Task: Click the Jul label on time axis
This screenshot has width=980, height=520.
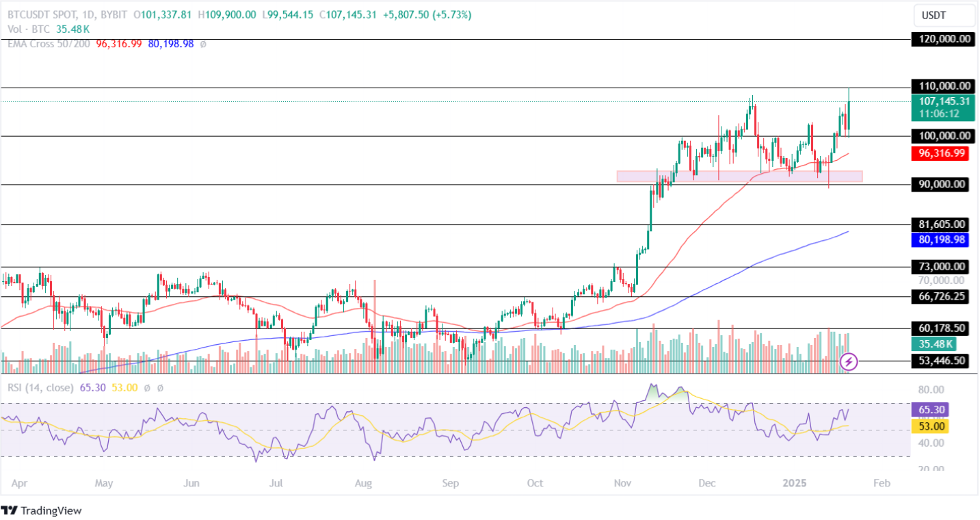Action: click(277, 483)
